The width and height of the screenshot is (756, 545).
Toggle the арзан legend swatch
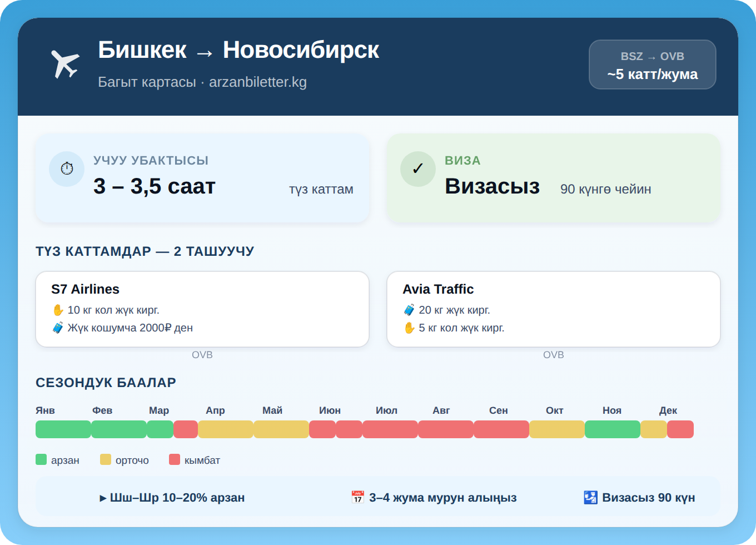click(41, 459)
